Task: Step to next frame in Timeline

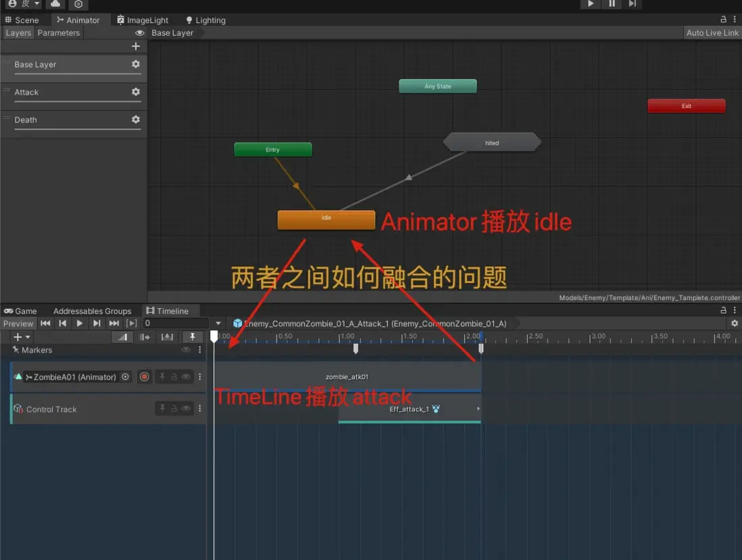Action: tap(97, 323)
